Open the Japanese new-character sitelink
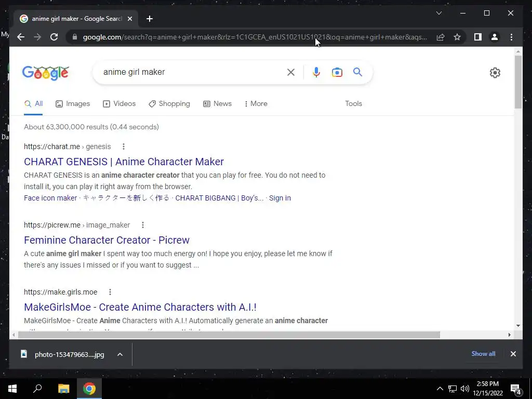The image size is (532, 399). click(126, 198)
